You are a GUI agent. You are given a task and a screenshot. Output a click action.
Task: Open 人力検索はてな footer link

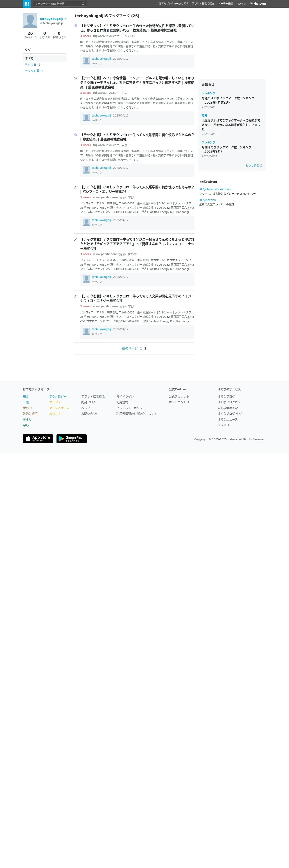[227, 408]
